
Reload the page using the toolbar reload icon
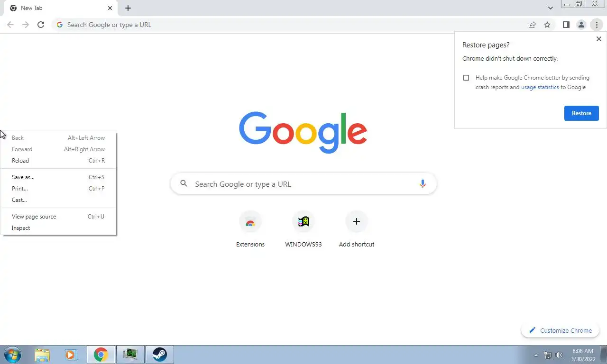click(41, 25)
